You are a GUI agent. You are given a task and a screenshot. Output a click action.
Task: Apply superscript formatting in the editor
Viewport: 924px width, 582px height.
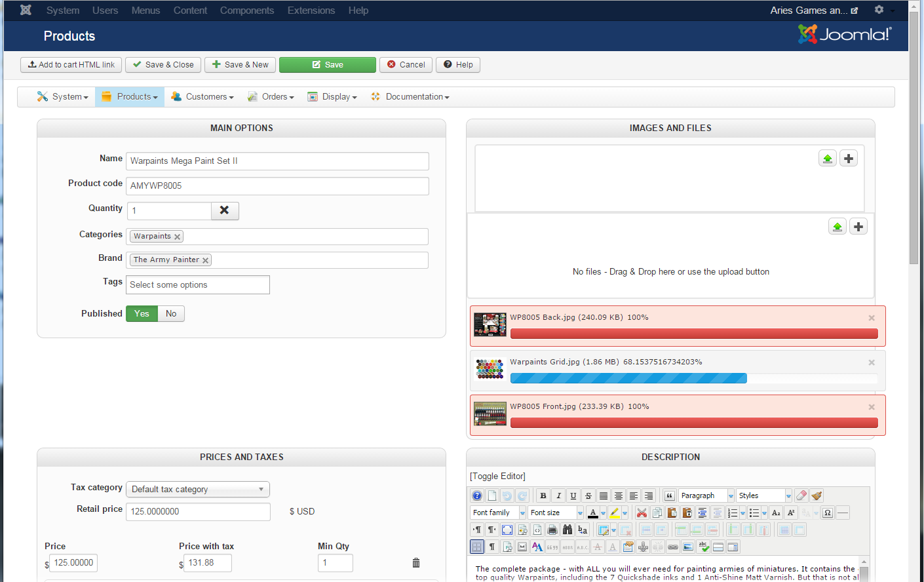(791, 513)
